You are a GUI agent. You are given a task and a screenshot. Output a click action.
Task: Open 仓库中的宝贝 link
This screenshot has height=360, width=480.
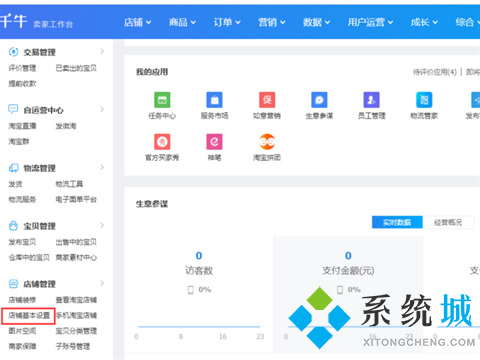[x=29, y=258]
